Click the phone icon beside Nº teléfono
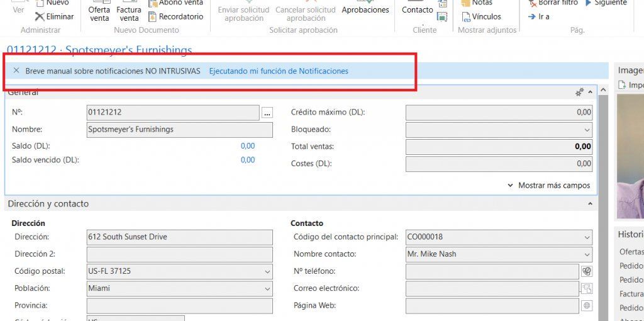 coord(586,271)
